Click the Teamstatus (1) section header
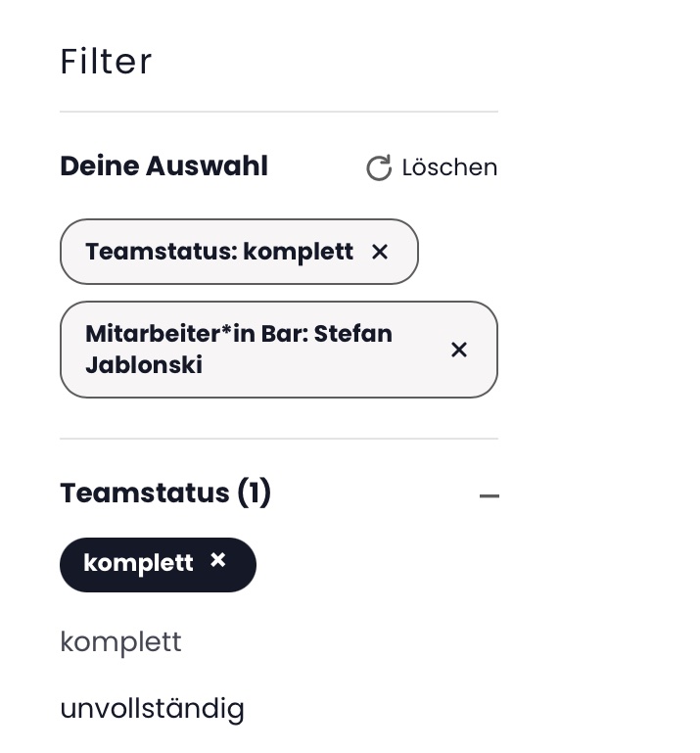 pos(165,494)
